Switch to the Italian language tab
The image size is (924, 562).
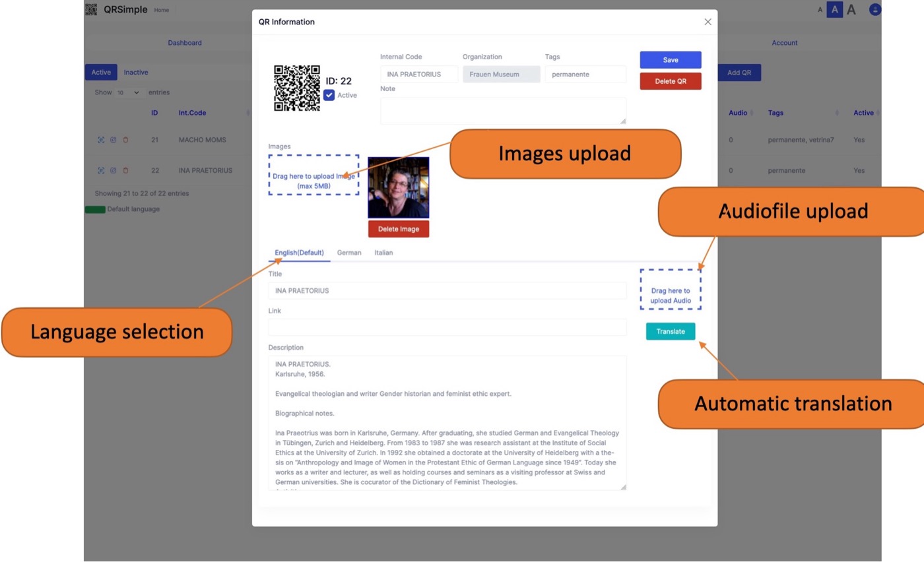click(383, 253)
